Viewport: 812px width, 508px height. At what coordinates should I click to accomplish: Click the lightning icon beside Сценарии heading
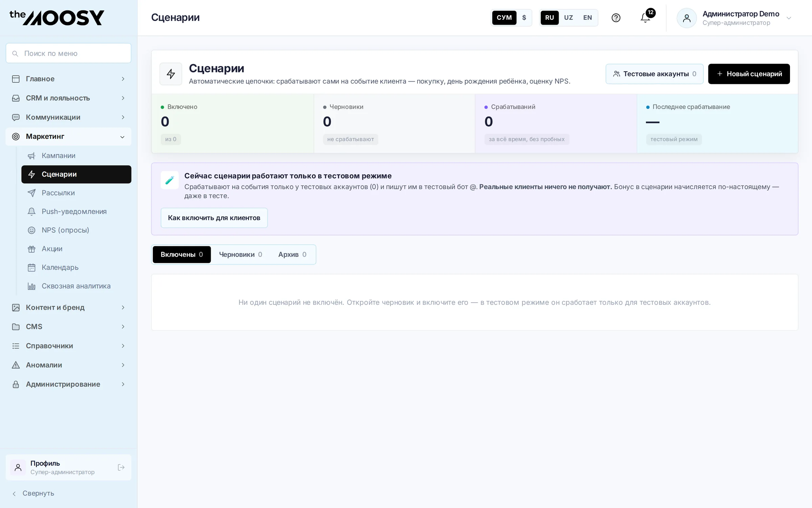tap(171, 74)
